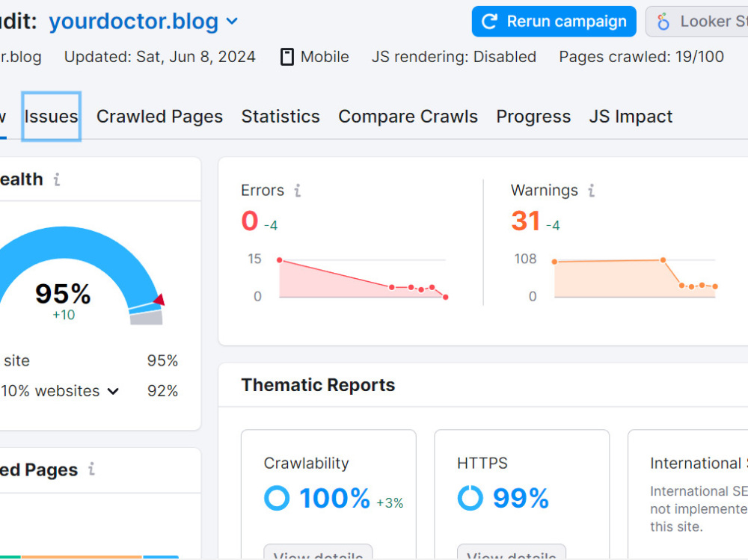Click the -4 change beside Errors count
This screenshot has height=560, width=748.
[x=271, y=225]
